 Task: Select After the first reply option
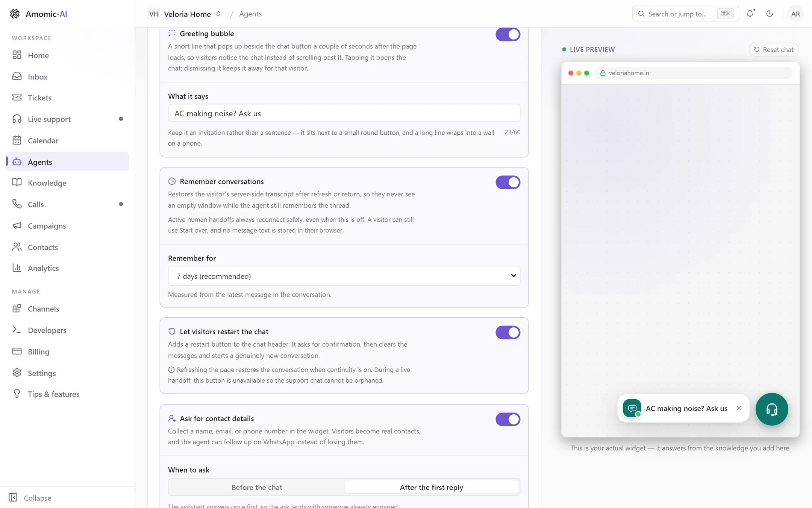coord(432,487)
